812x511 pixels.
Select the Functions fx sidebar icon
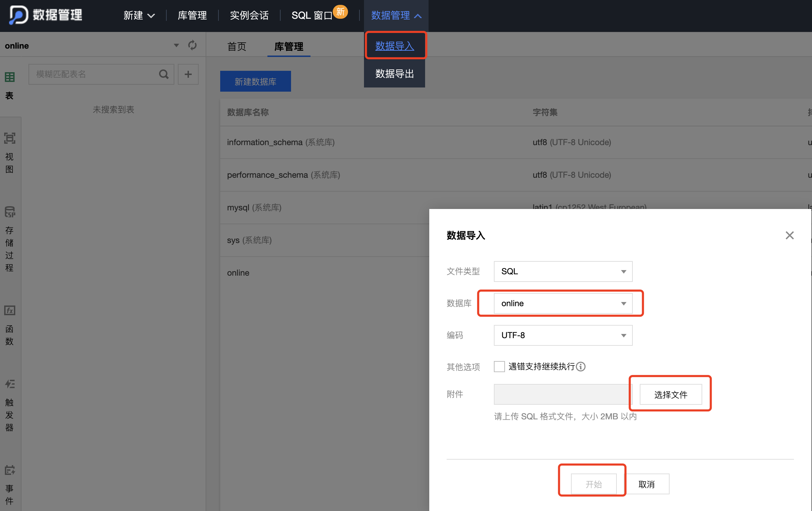click(x=10, y=310)
